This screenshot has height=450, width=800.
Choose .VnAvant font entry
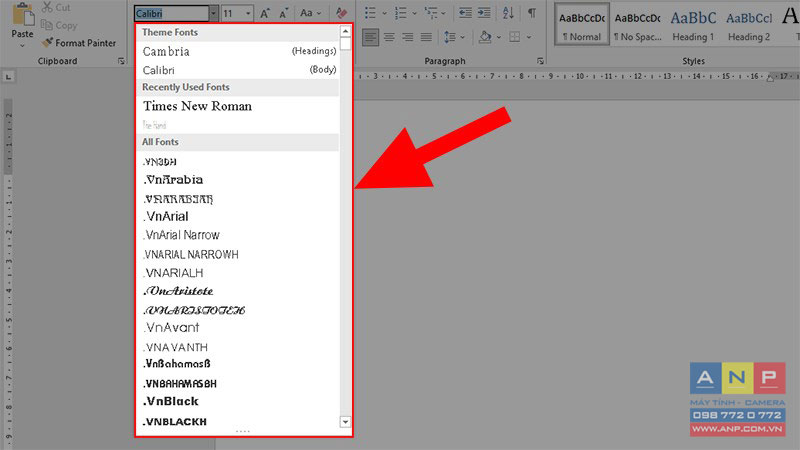(238, 328)
